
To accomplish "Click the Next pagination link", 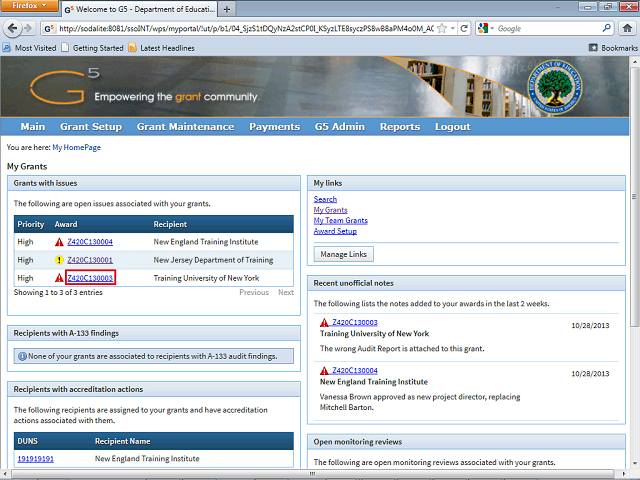I will 286,292.
